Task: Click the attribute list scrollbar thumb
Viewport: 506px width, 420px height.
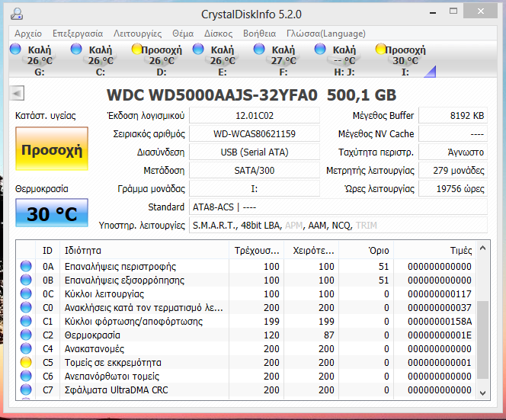Action: 483,340
